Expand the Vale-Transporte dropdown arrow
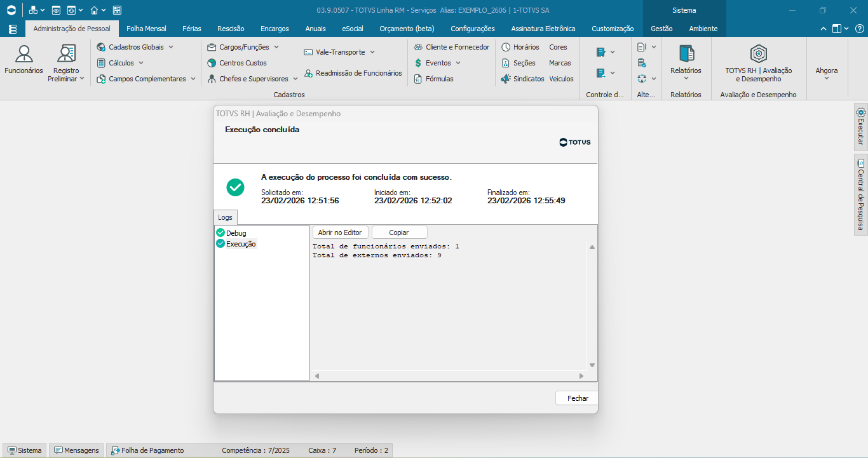 pyautogui.click(x=372, y=52)
